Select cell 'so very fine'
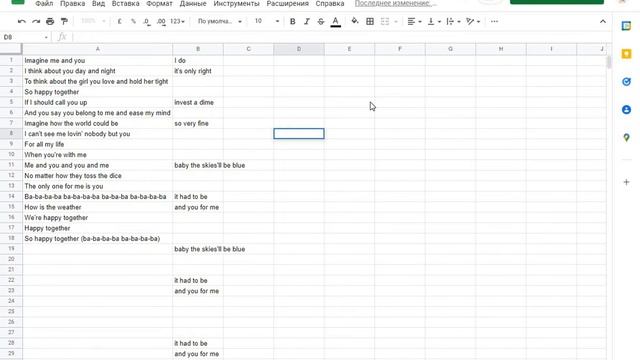 (198, 123)
